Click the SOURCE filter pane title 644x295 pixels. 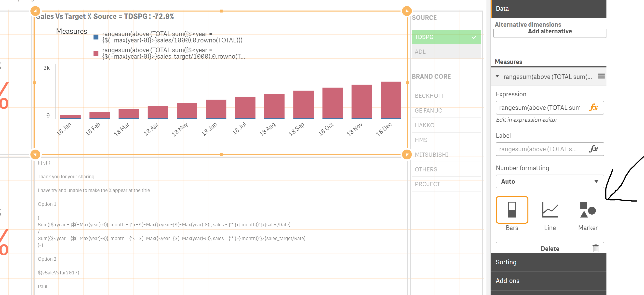pos(424,18)
